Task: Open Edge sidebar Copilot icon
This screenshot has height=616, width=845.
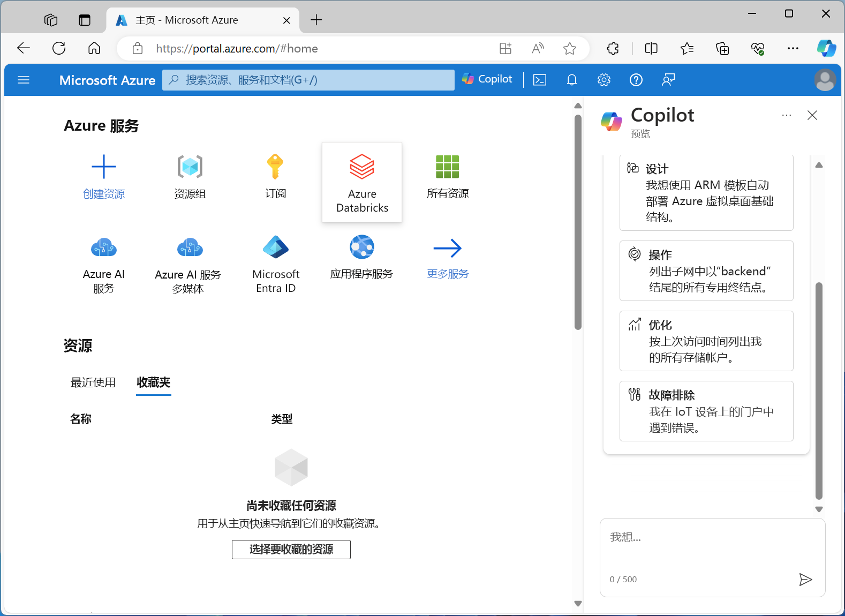Action: coord(826,48)
